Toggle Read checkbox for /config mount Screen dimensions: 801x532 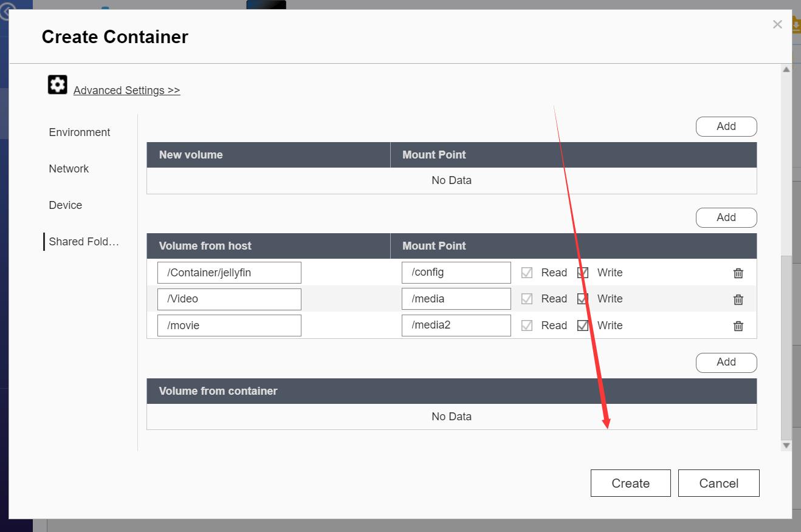[x=527, y=273]
